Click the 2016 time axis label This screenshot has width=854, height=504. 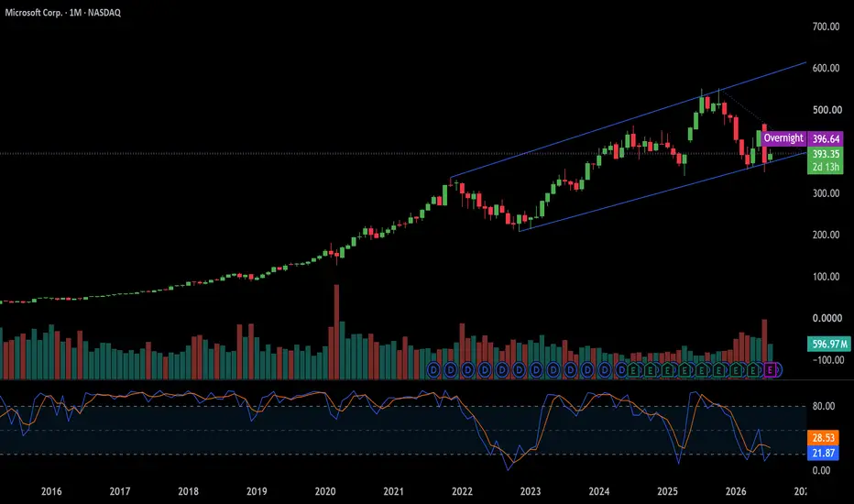point(51,491)
